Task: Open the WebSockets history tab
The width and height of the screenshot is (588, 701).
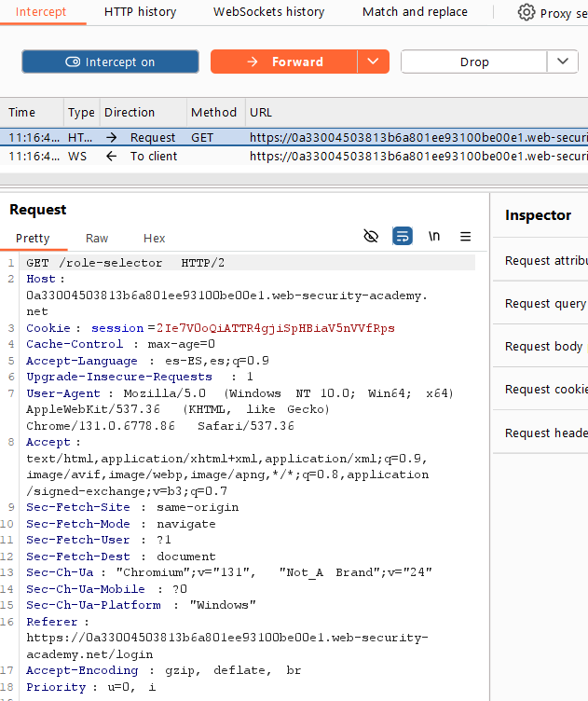Action: (268, 12)
